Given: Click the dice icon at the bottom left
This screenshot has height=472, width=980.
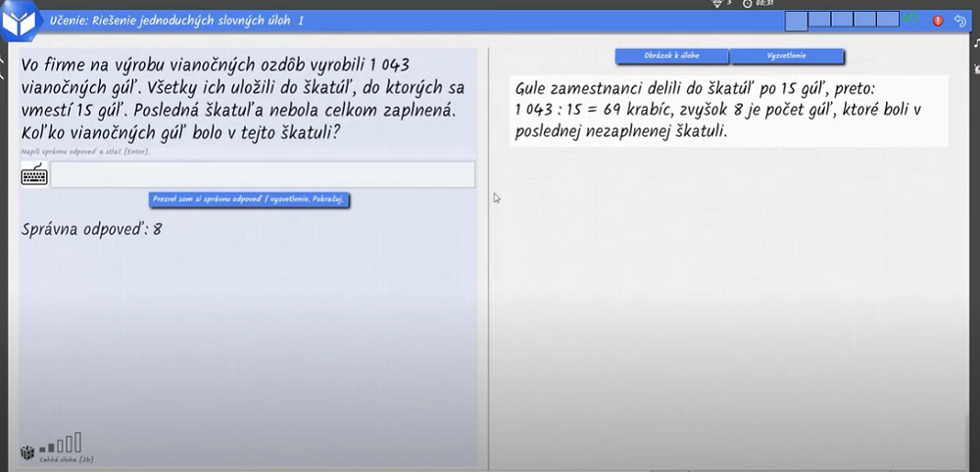Looking at the screenshot, I should click(x=27, y=451).
